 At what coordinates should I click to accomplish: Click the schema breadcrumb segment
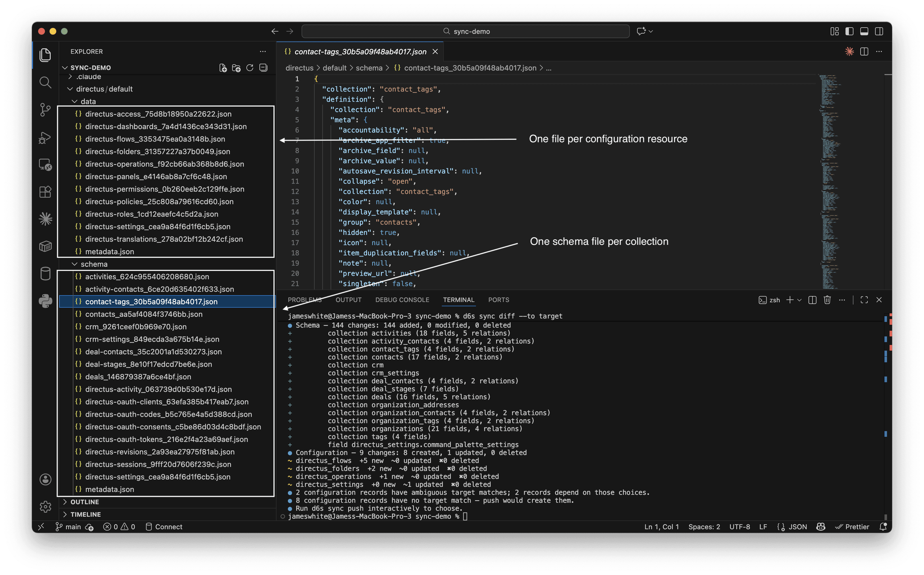(369, 68)
